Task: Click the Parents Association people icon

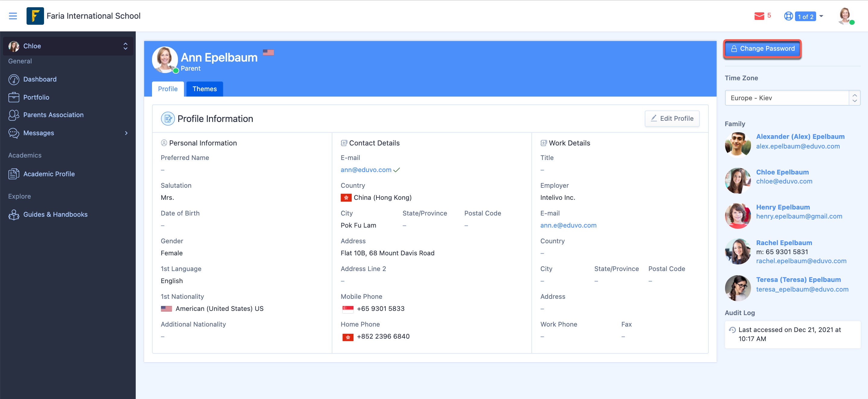Action: coord(14,115)
